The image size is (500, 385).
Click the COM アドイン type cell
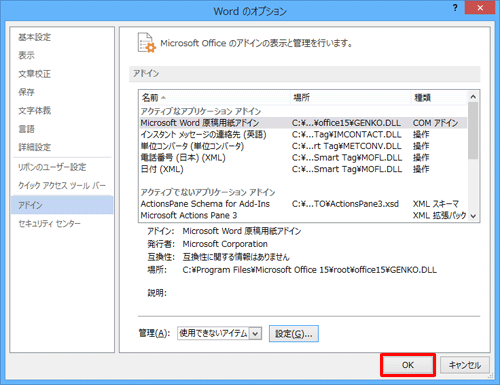(x=436, y=123)
